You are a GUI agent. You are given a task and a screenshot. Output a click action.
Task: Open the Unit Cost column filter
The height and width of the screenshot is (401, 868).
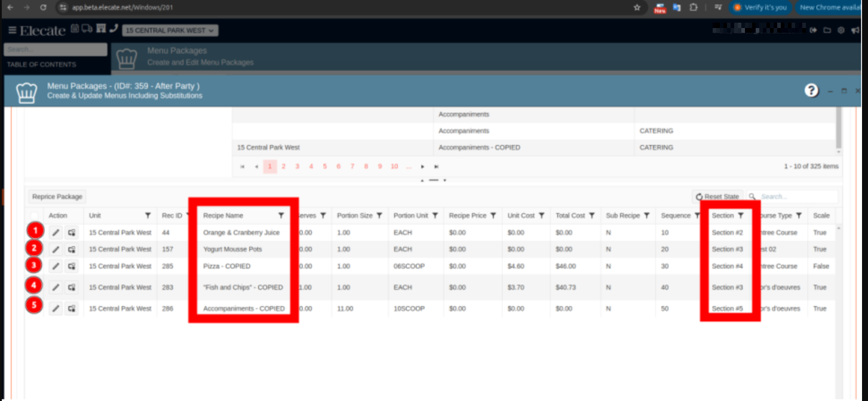click(541, 215)
